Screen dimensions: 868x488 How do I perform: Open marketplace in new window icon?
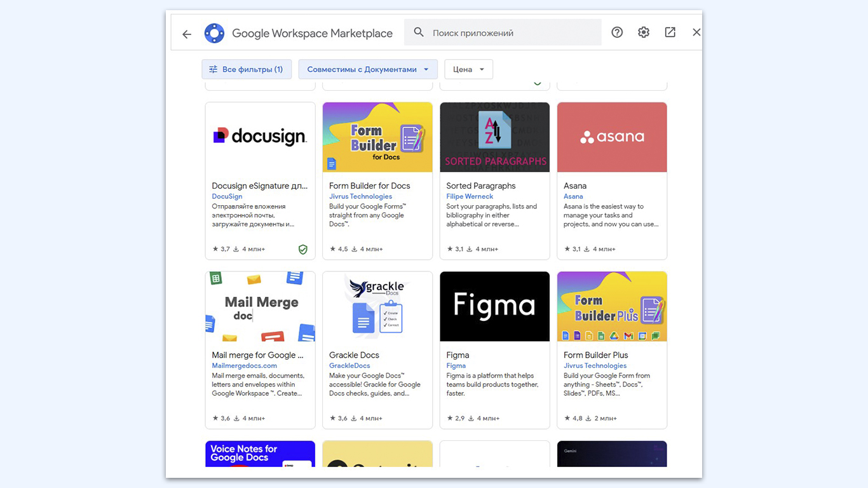coord(670,32)
